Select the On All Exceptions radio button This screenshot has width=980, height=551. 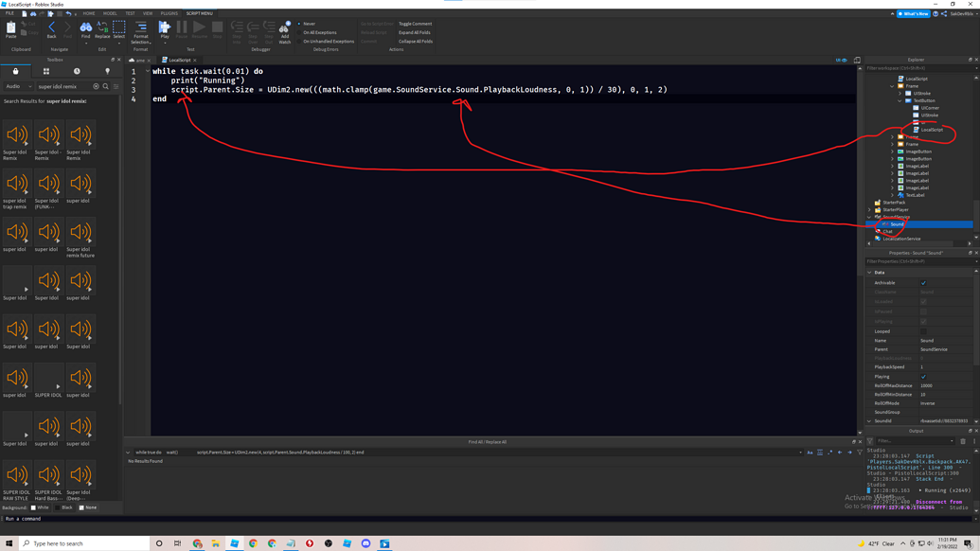[300, 31]
